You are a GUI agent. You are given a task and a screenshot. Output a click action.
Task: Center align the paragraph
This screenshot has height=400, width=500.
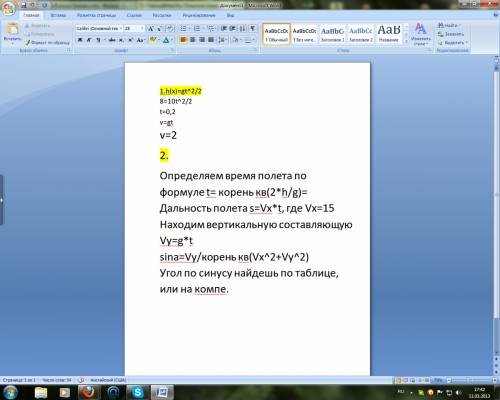click(193, 40)
